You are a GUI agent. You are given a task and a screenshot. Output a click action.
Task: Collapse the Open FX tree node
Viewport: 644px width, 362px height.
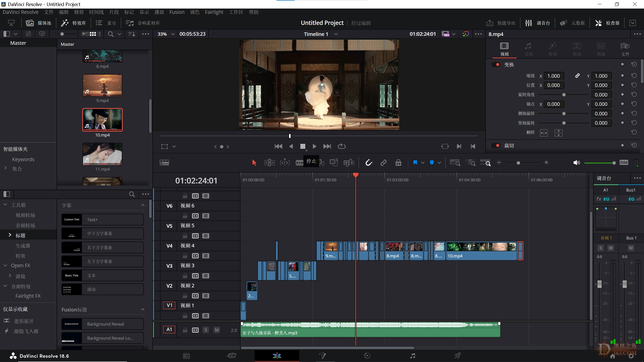click(x=5, y=265)
